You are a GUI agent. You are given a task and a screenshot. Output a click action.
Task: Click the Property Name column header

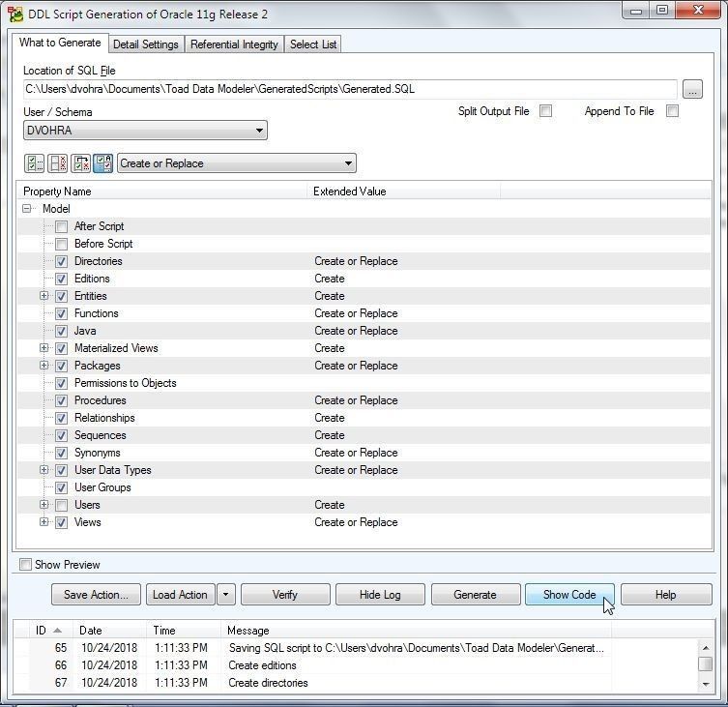pyautogui.click(x=162, y=191)
